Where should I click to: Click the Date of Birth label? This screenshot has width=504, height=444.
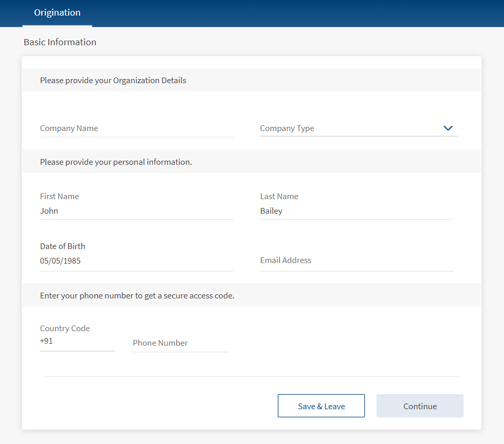63,246
